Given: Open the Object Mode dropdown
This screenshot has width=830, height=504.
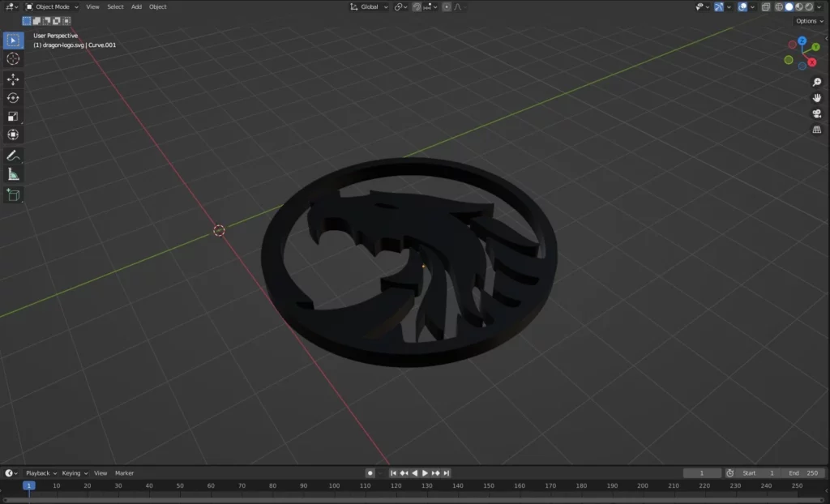Looking at the screenshot, I should [x=52, y=6].
